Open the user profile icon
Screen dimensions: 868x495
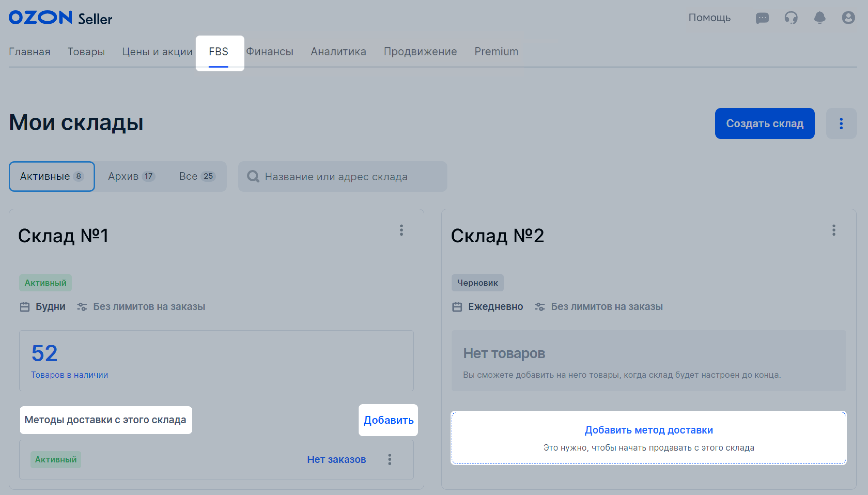848,18
